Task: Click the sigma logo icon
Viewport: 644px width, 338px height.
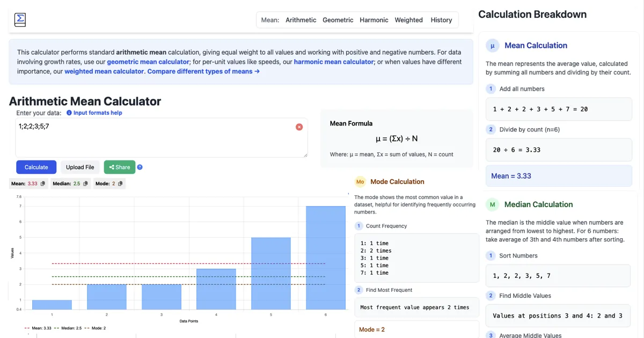Action: (19, 19)
